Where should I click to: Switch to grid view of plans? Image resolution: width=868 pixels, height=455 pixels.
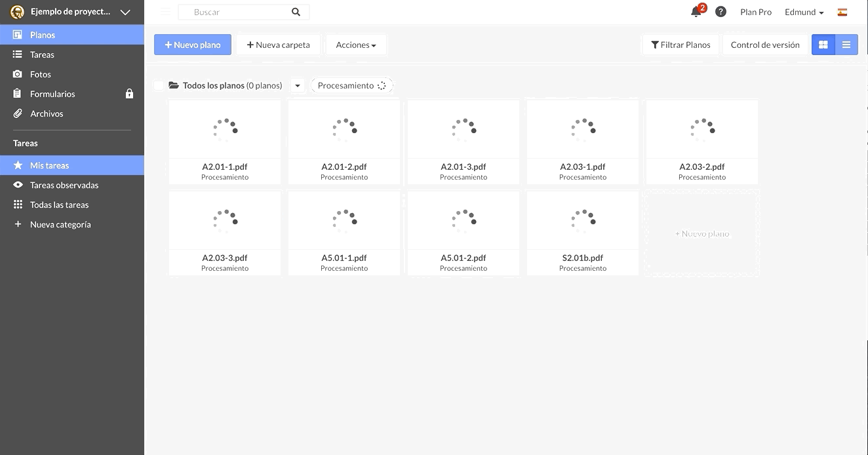[823, 44]
